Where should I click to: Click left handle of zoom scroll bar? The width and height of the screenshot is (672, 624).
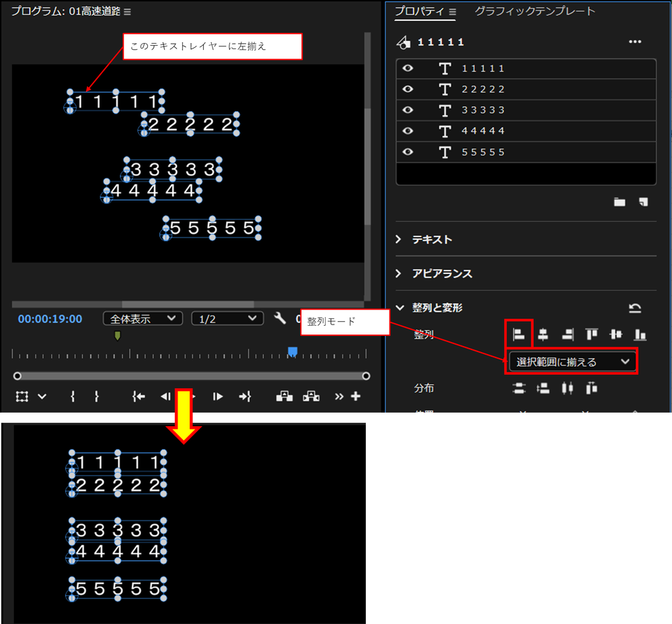tap(17, 376)
